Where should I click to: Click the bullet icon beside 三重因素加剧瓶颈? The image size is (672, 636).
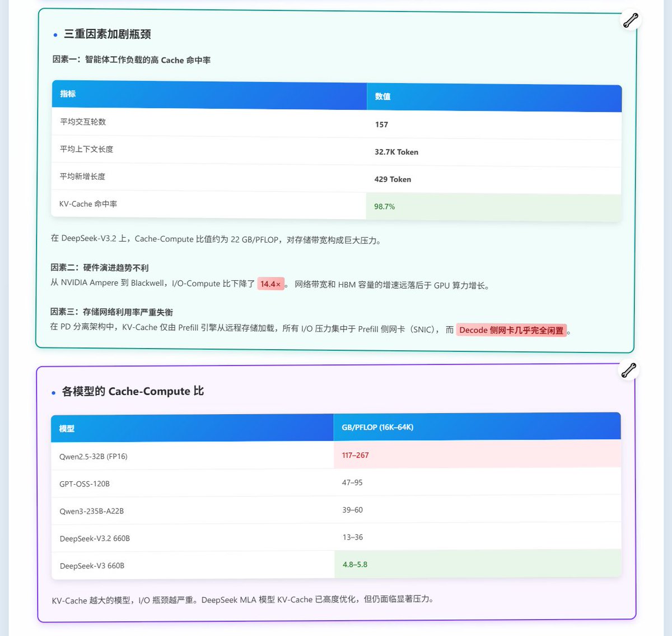[54, 34]
